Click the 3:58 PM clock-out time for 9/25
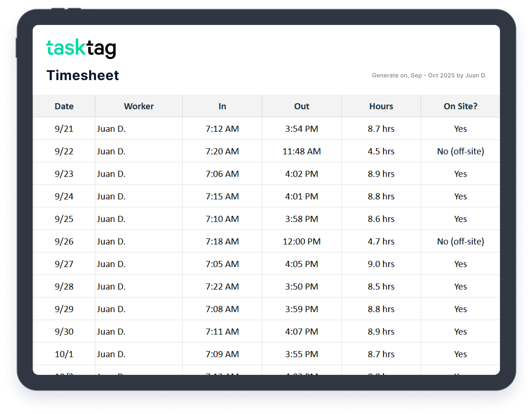 (x=302, y=219)
